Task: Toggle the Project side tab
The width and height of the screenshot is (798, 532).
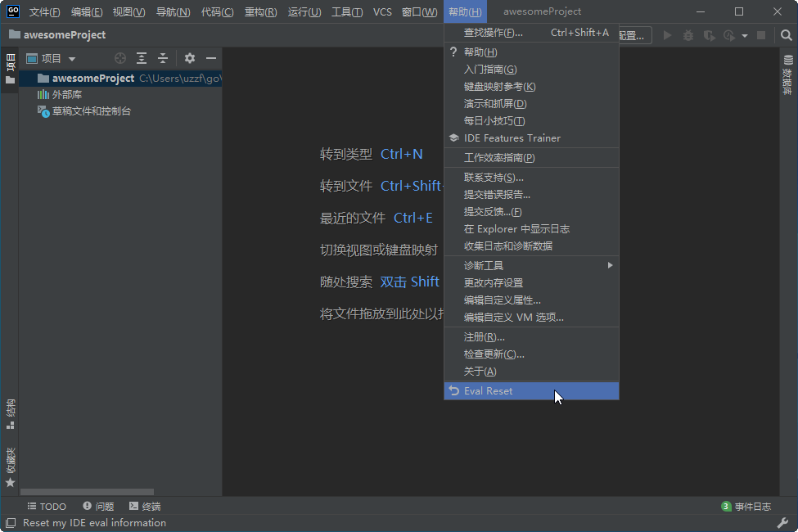Action: (10, 70)
